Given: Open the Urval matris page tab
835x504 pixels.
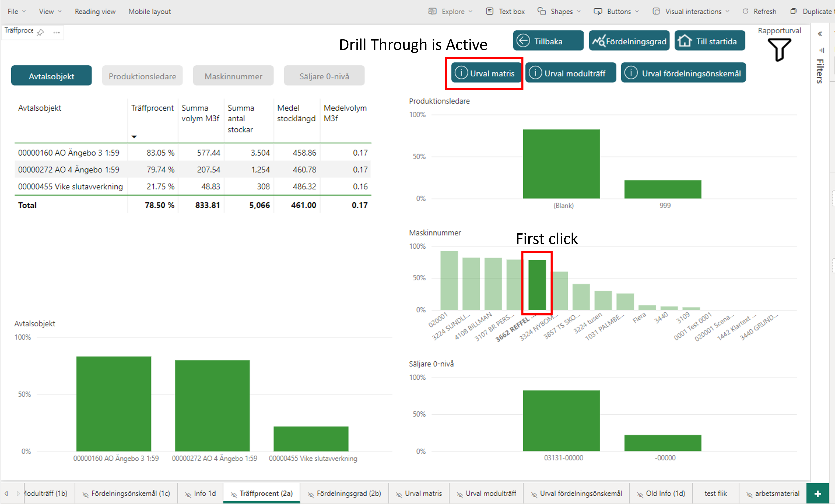Looking at the screenshot, I should pos(419,493).
